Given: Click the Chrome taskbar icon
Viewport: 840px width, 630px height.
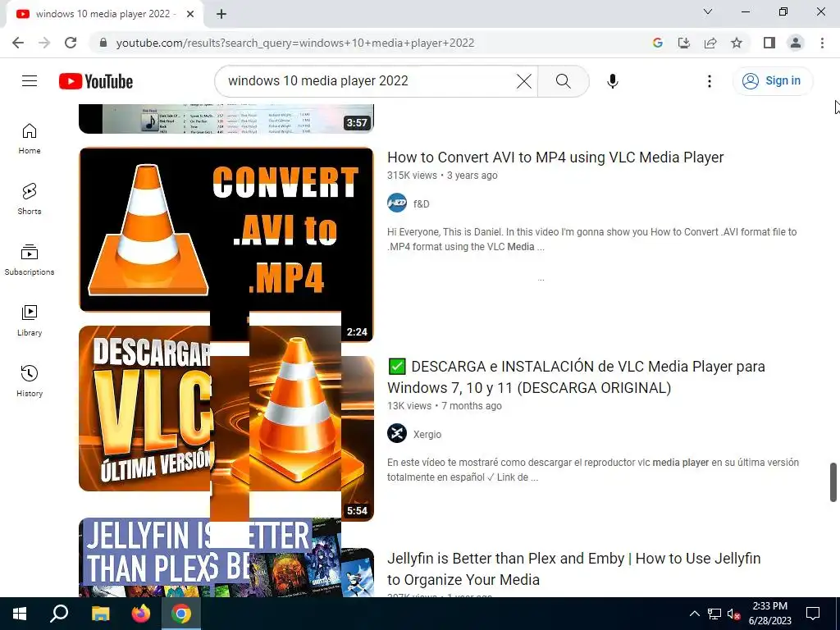Looking at the screenshot, I should [181, 614].
